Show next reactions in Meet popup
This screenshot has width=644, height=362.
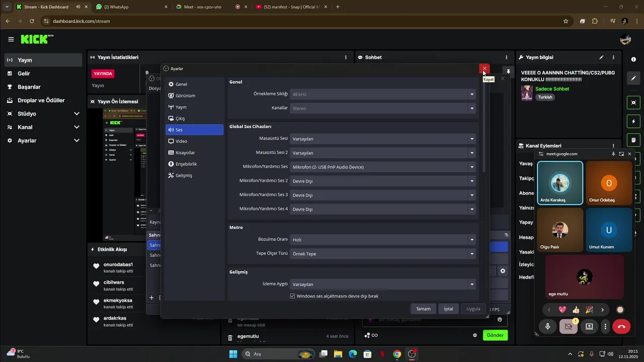[602, 310]
